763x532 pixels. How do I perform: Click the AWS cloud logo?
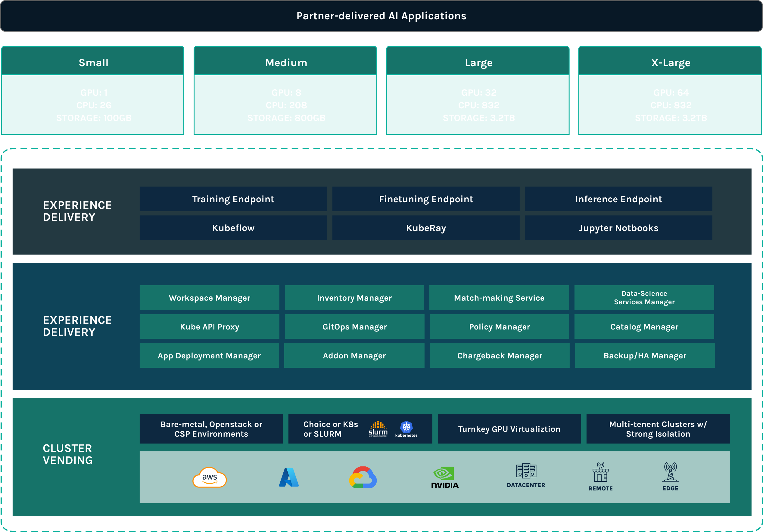209,478
